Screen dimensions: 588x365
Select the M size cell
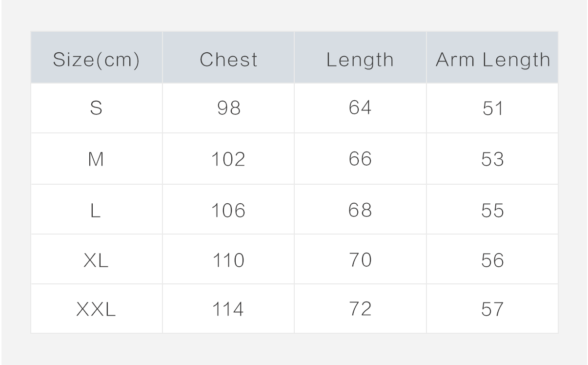96,160
